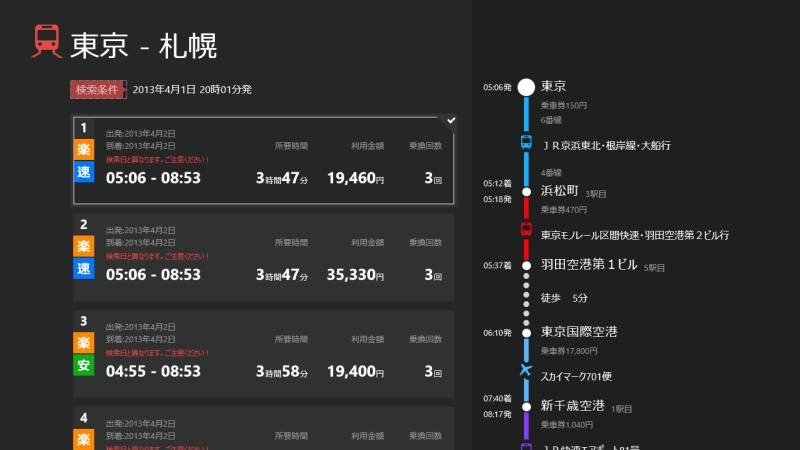Click the 徒歩 5分 walking segment
The image size is (800, 450).
click(x=564, y=298)
